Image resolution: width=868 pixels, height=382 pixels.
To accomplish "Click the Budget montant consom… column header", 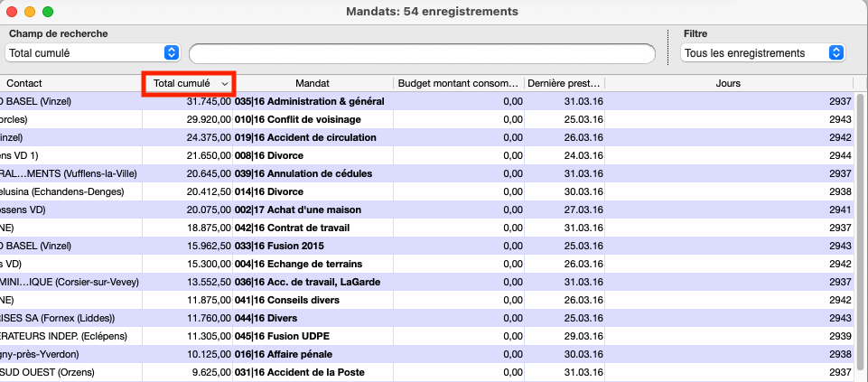I will 458,84.
